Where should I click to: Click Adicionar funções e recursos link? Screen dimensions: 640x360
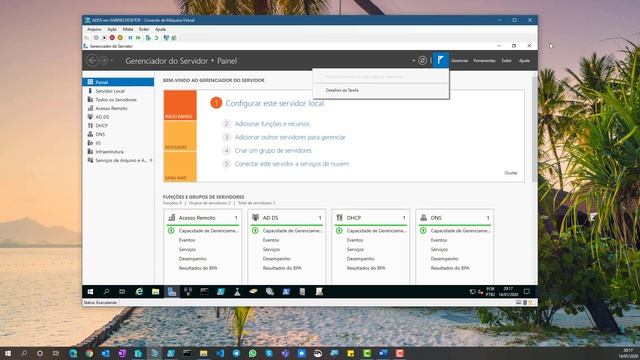pyautogui.click(x=272, y=124)
